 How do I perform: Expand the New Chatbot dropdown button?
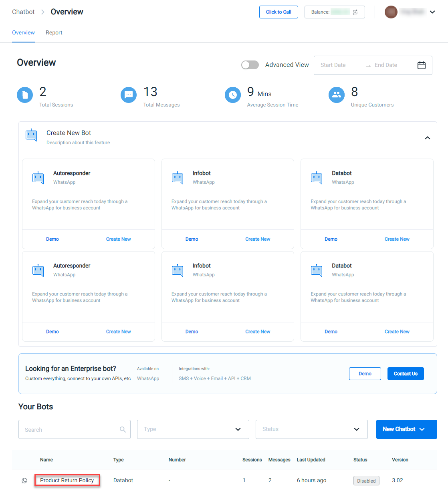407,429
